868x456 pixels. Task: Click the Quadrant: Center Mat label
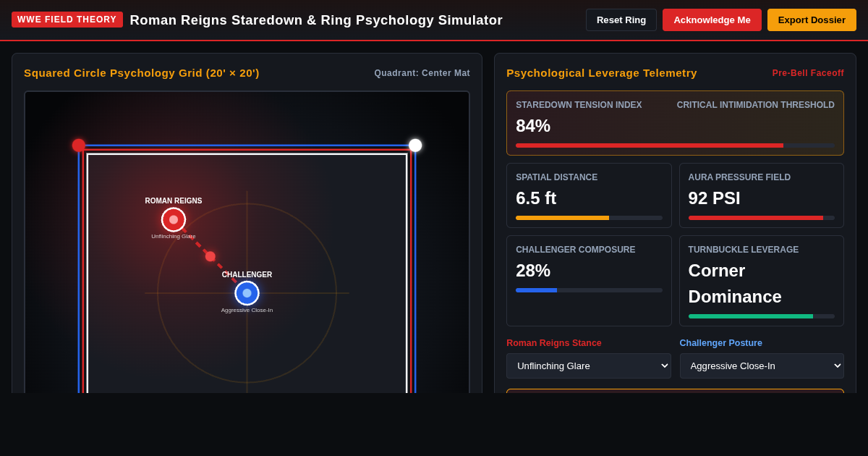click(x=422, y=73)
